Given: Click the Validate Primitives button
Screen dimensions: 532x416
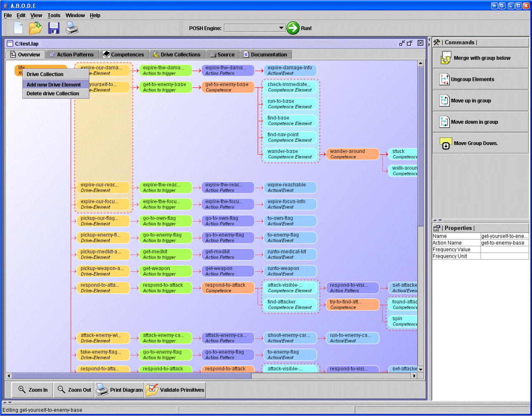Looking at the screenshot, I should 176,390.
